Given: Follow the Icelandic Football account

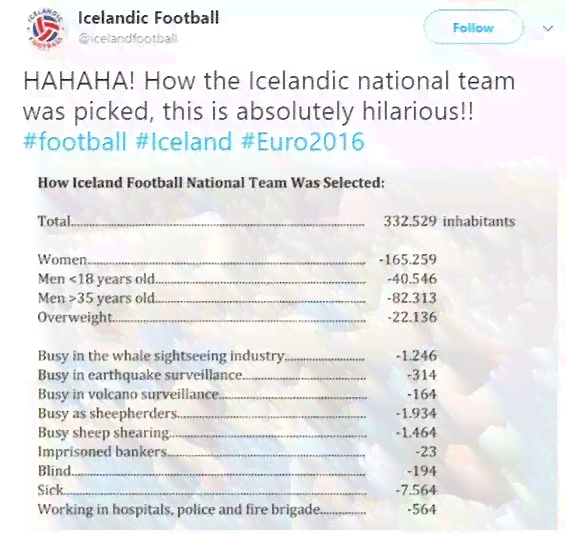Looking at the screenshot, I should 473,28.
